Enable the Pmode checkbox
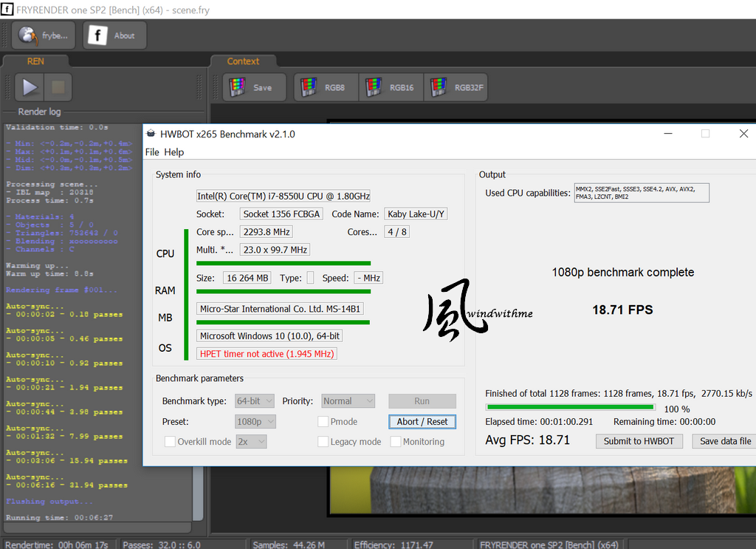756x549 pixels. [x=323, y=422]
